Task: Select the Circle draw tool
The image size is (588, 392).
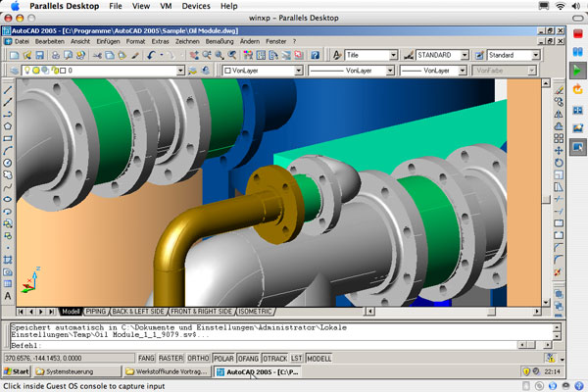Action: point(8,163)
